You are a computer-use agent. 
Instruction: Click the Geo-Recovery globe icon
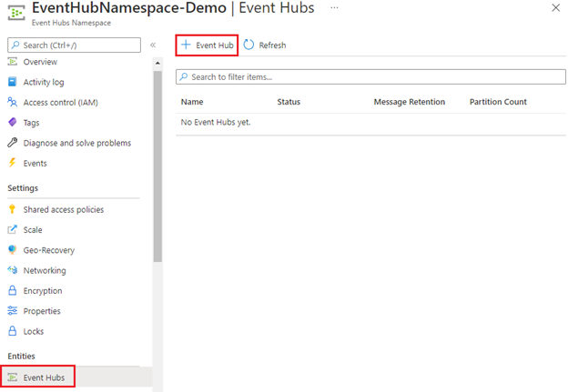tap(13, 250)
